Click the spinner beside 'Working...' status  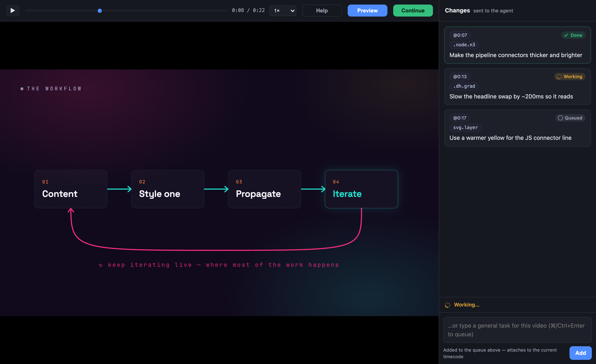[x=447, y=305]
